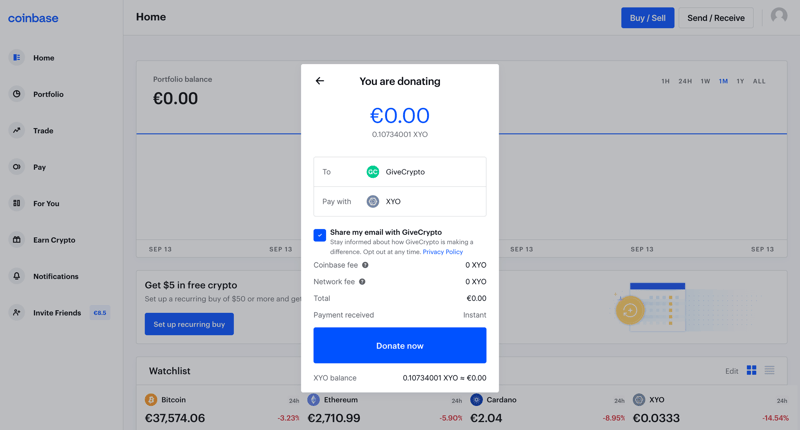Click the For You menu label

46,204
